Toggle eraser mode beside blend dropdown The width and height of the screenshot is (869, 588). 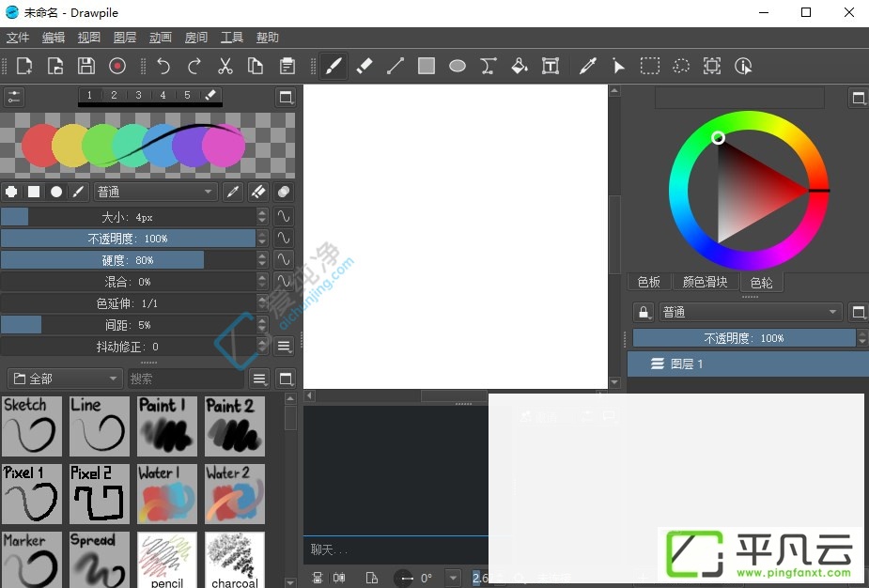(x=258, y=192)
